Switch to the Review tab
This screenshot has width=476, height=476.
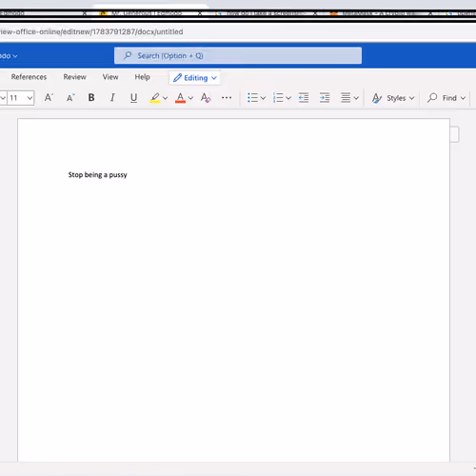click(x=74, y=77)
